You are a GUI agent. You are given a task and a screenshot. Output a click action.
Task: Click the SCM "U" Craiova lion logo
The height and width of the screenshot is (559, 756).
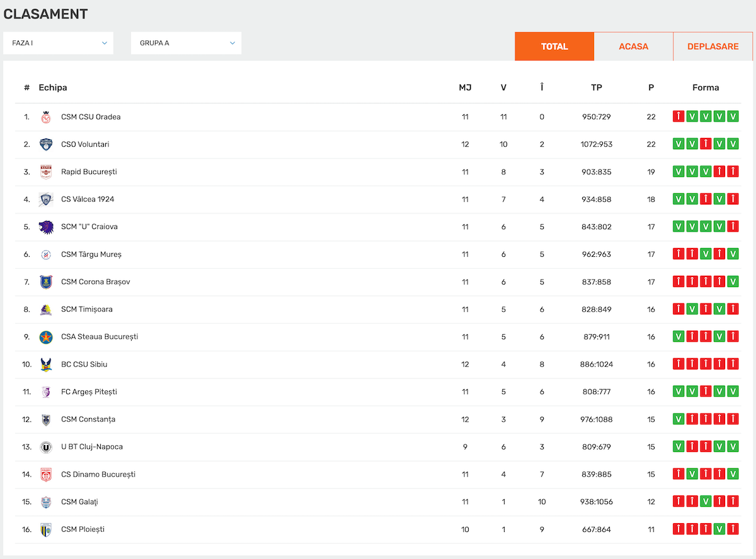pos(46,227)
